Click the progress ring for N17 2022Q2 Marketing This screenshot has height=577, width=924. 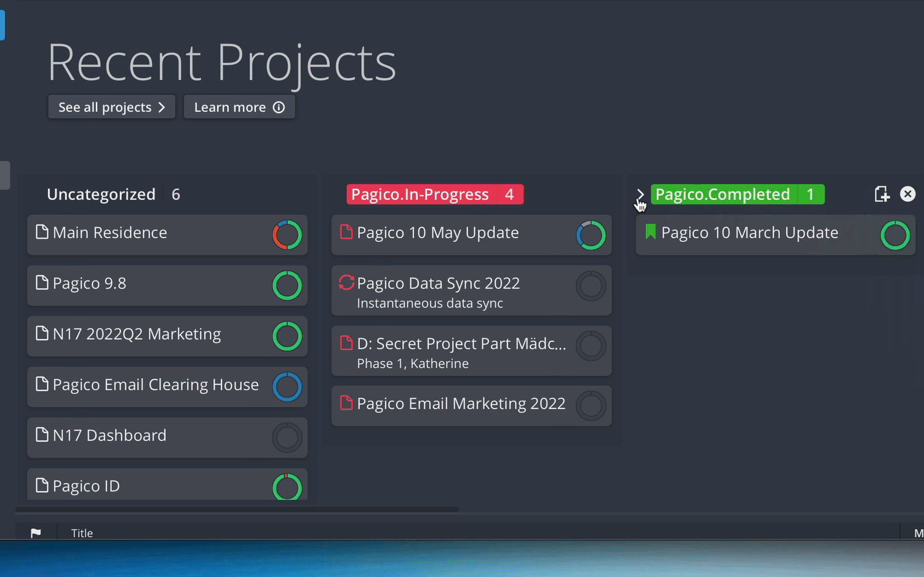pyautogui.click(x=287, y=336)
